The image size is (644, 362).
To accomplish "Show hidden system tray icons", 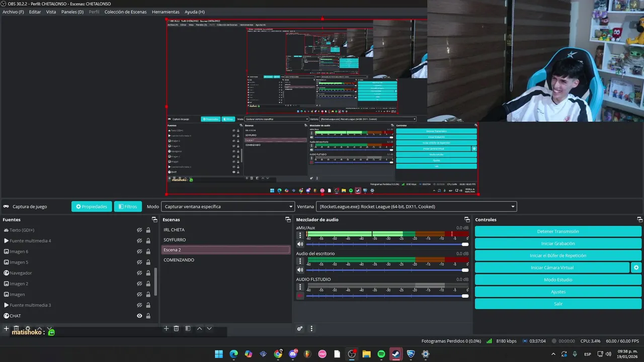I will point(553,354).
